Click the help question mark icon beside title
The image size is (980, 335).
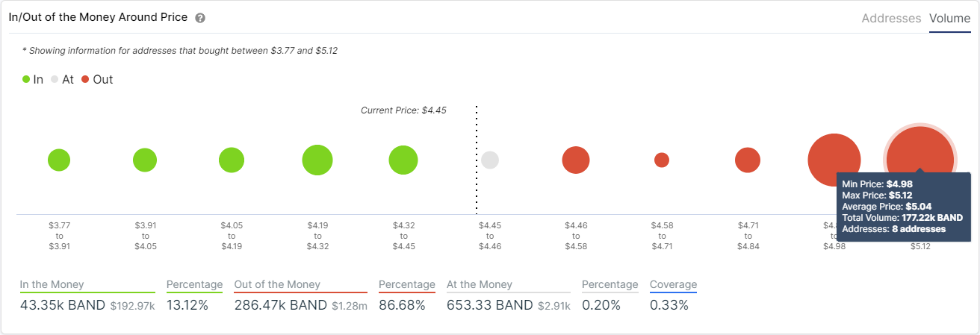[200, 18]
